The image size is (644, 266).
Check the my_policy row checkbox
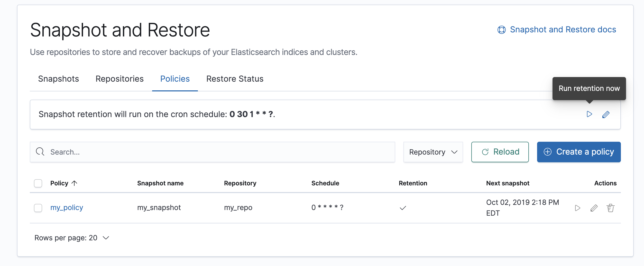pos(38,208)
